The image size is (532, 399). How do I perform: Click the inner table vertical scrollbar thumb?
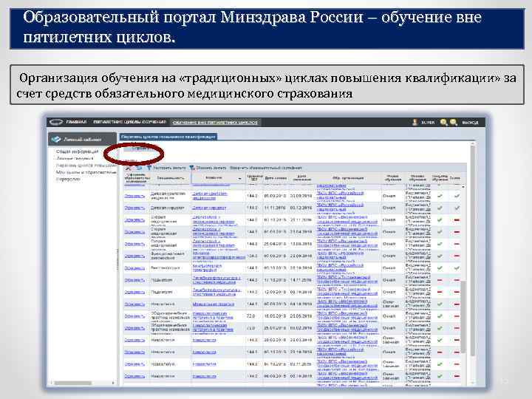tap(463, 316)
